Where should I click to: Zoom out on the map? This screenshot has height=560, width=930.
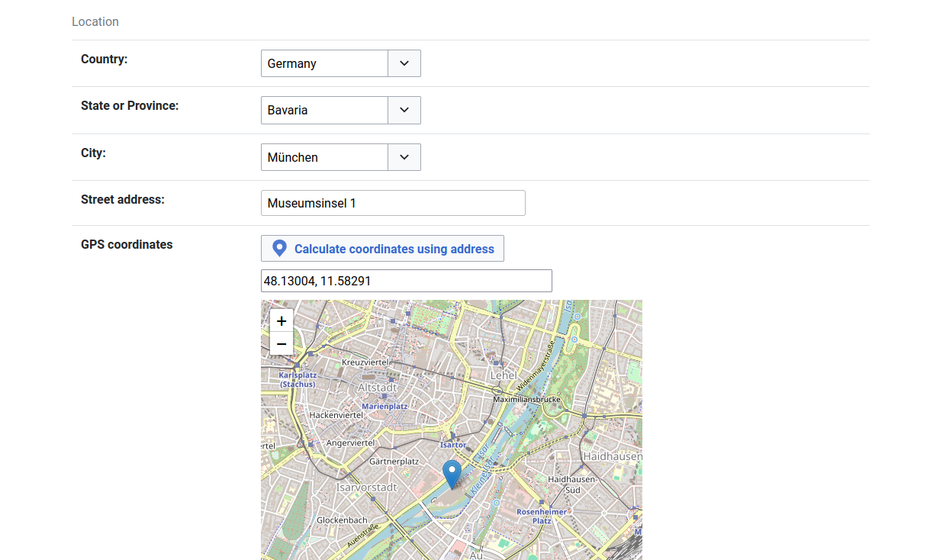[x=282, y=344]
